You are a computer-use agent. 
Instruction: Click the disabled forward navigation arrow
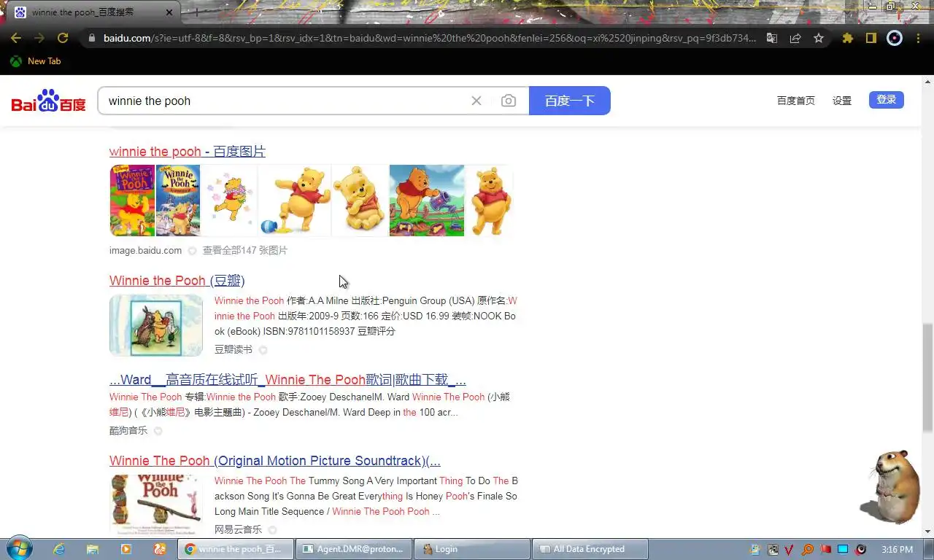click(39, 38)
